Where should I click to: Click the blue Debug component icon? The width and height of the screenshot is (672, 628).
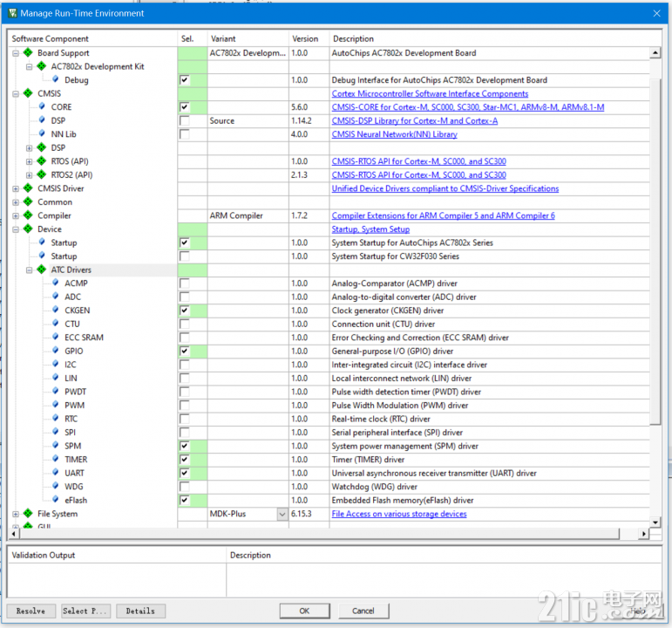(x=55, y=79)
